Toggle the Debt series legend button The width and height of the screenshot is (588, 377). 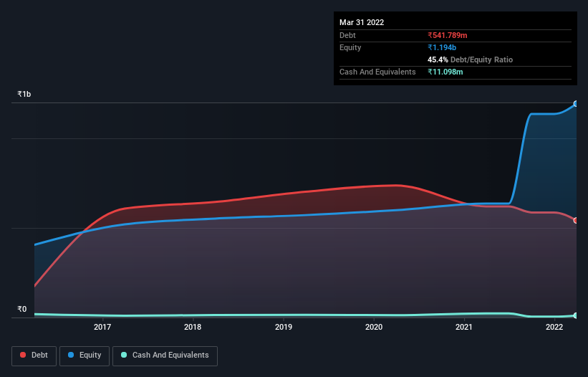34,355
